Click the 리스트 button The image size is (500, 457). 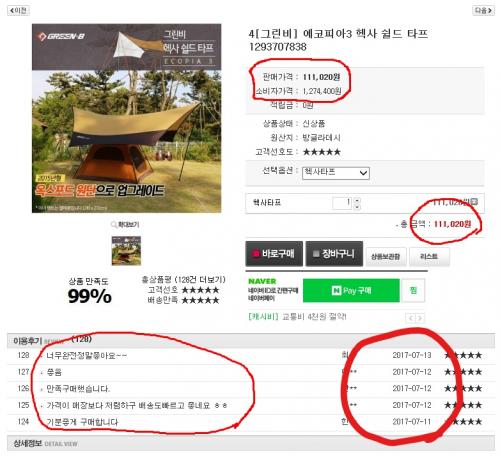pos(429,256)
